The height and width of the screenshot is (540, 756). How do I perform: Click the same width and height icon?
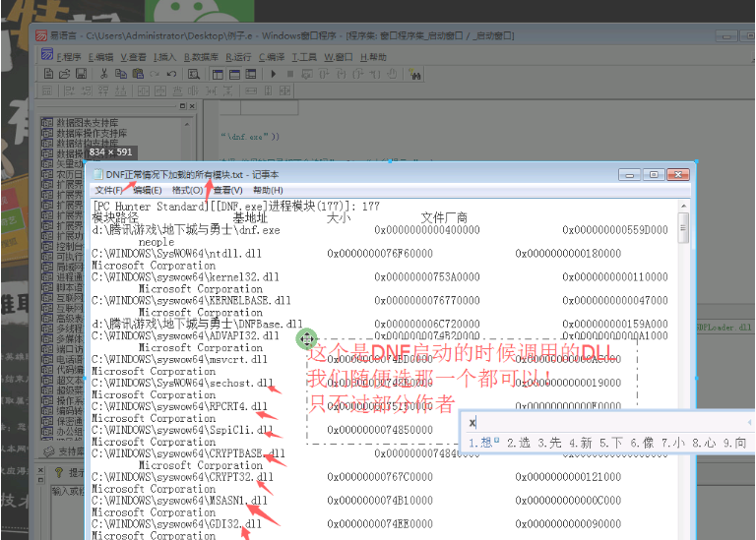click(x=284, y=90)
